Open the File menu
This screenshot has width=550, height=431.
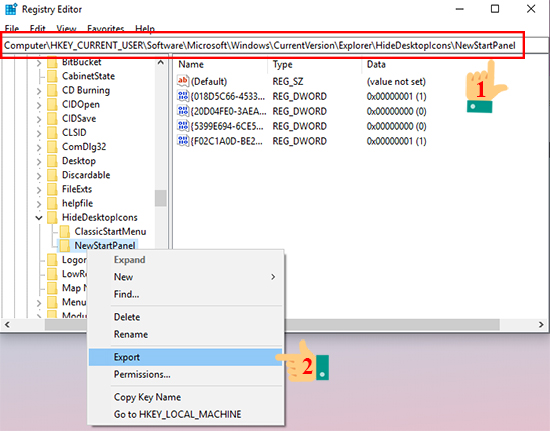12,29
